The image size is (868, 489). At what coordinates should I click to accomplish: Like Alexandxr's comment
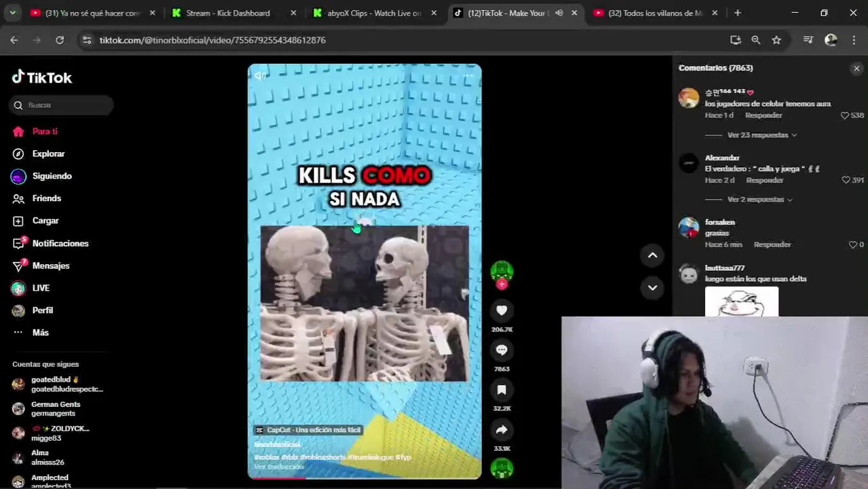(x=846, y=180)
